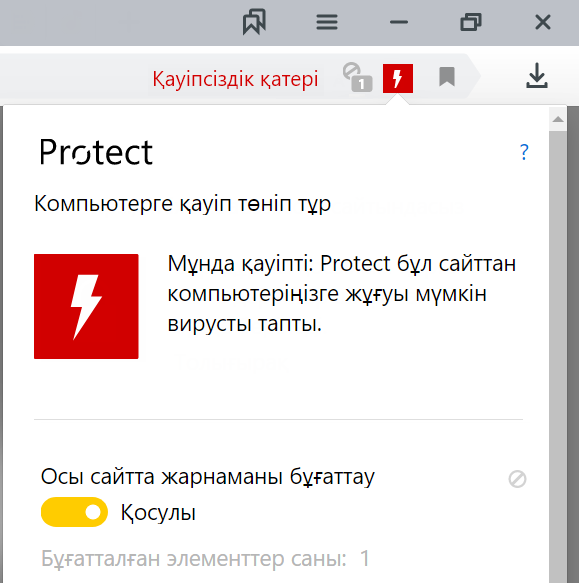
Task: Click the Қауіпсіздік қатері warning label
Action: tap(235, 79)
